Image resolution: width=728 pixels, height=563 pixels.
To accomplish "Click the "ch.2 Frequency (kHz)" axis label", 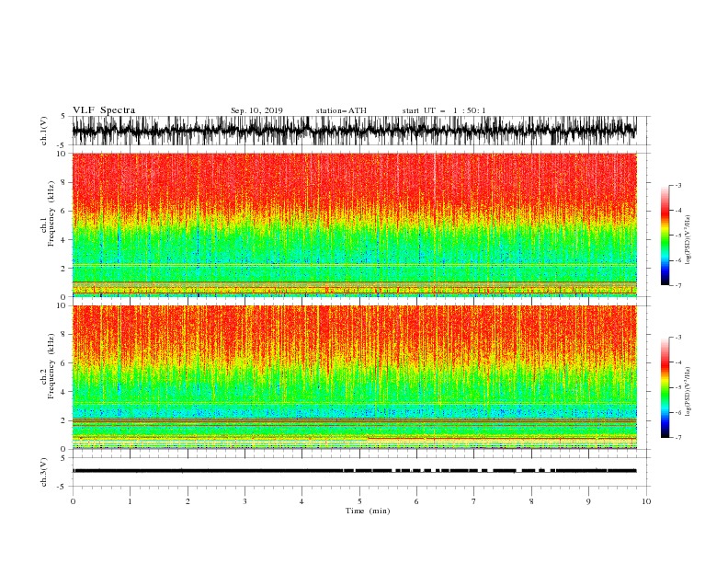I will [x=48, y=365].
